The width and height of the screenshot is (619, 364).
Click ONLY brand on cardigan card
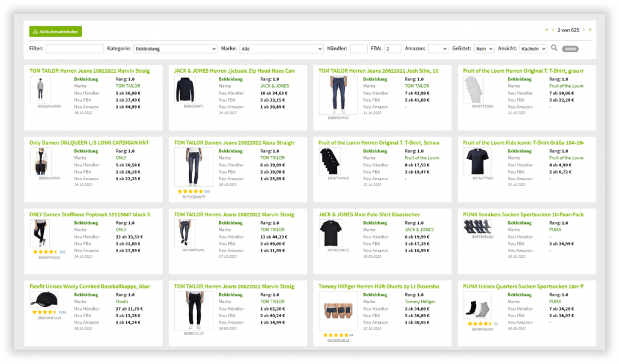coord(121,158)
